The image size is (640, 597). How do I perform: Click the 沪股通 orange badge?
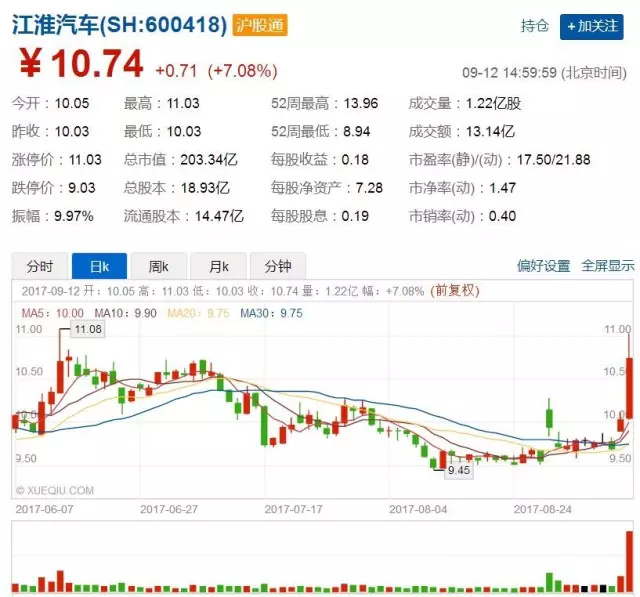click(x=260, y=25)
